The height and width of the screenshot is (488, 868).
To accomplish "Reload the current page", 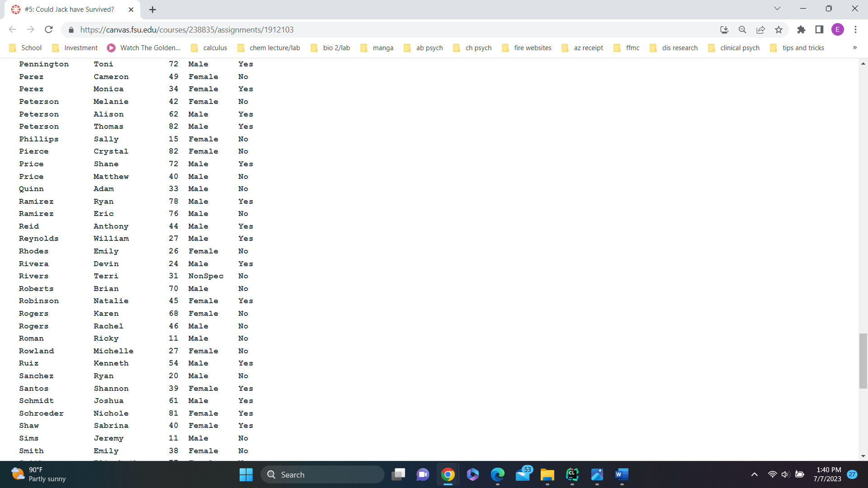I will click(49, 30).
